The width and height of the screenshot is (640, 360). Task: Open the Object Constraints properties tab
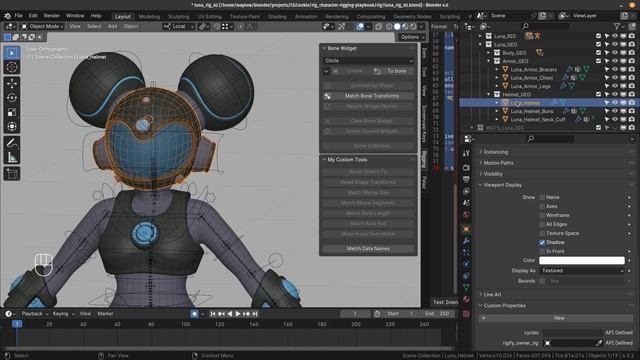point(466,276)
